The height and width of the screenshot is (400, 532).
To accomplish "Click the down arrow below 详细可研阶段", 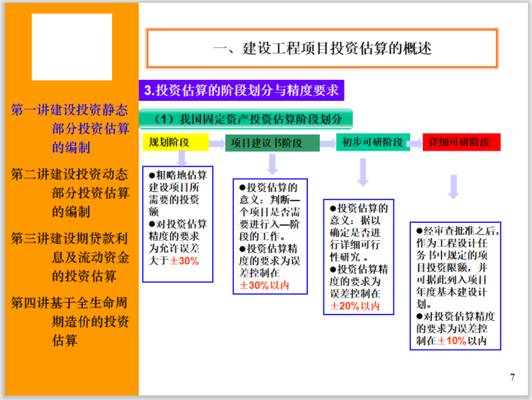I will coord(454,186).
